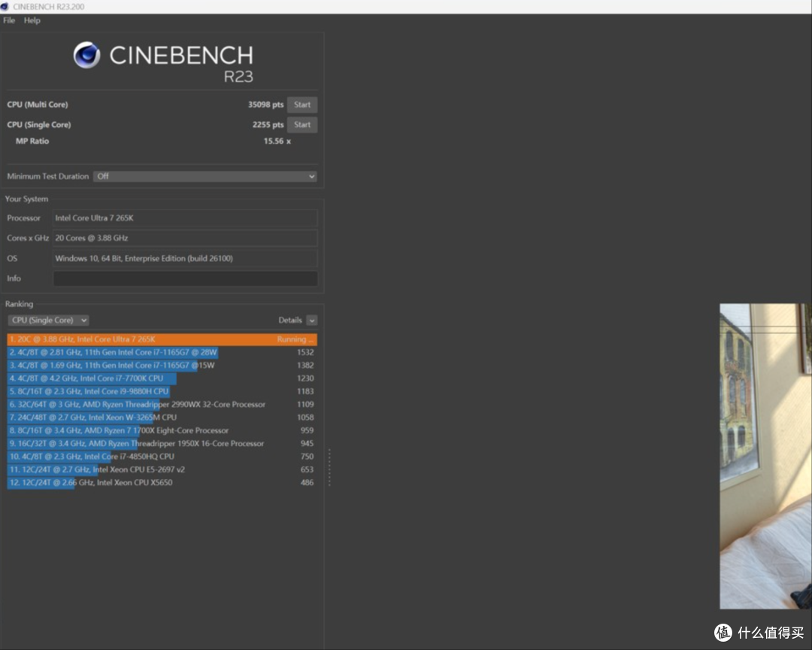Start the CPU Single Core test
This screenshot has height=650, width=812.
click(302, 125)
